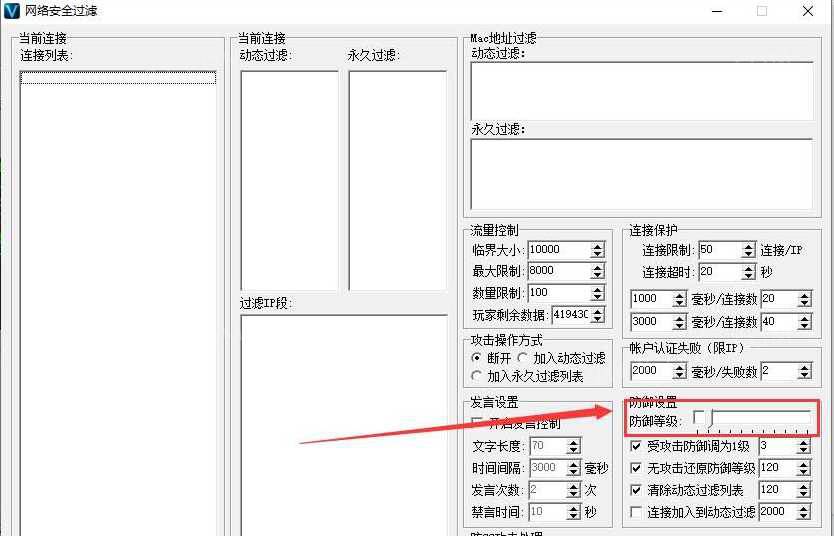Screen dimensions: 834x536
Task: Increase the 数量限制 spinner value
Action: 597,289
